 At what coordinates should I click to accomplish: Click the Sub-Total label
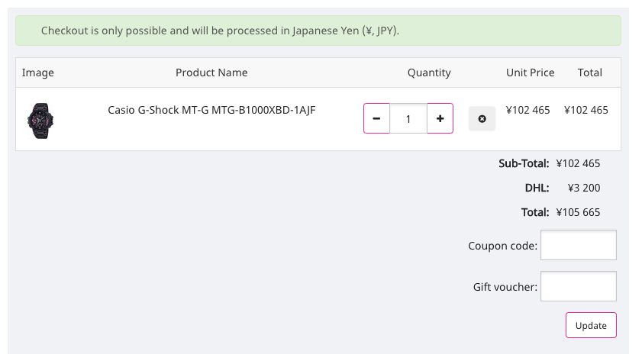click(x=524, y=163)
